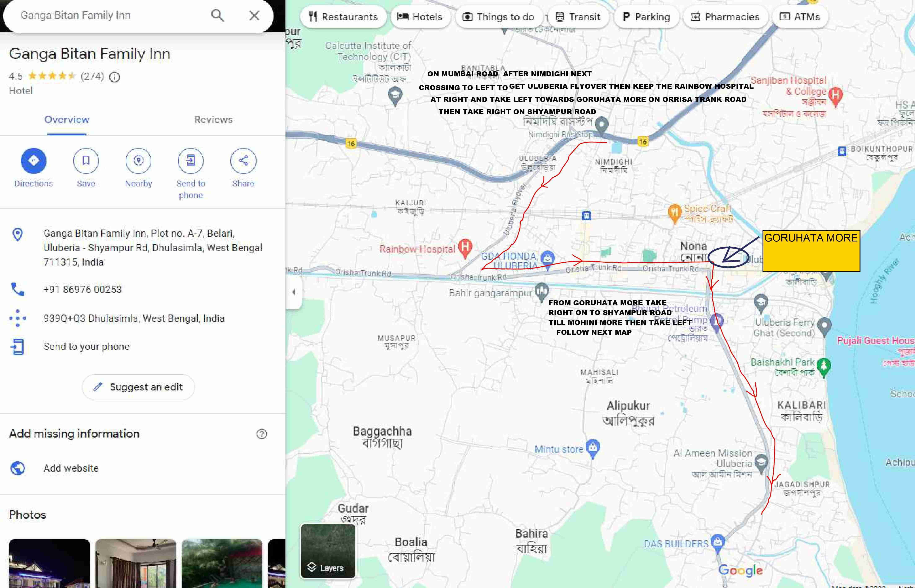The height and width of the screenshot is (588, 915).
Task: Click the Suggest an edit button
Action: 138,387
